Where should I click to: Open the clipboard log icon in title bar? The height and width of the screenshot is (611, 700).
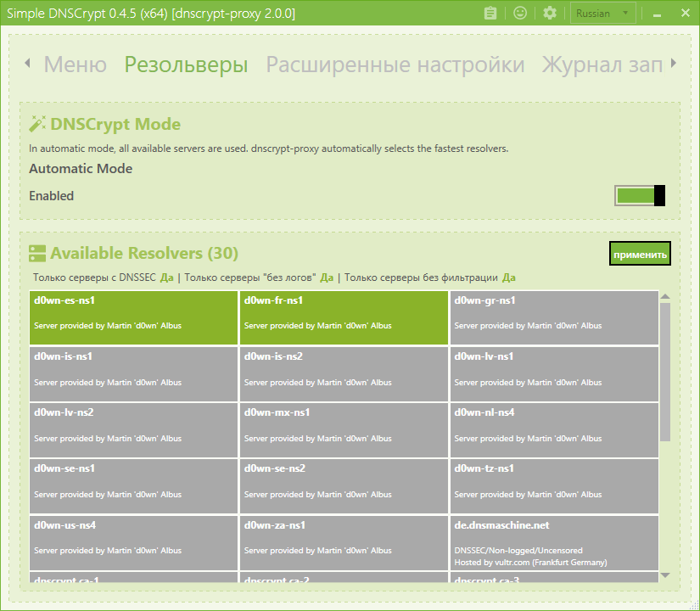(x=490, y=13)
